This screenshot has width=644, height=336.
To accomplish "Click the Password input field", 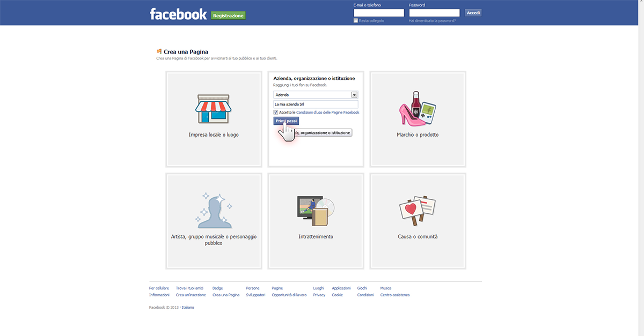I will point(434,13).
